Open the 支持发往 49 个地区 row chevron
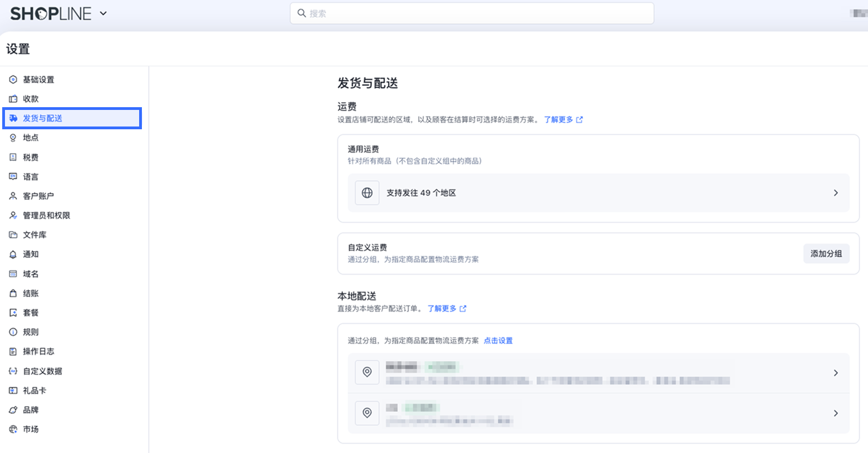Viewport: 868px width, 453px height. pyautogui.click(x=835, y=193)
